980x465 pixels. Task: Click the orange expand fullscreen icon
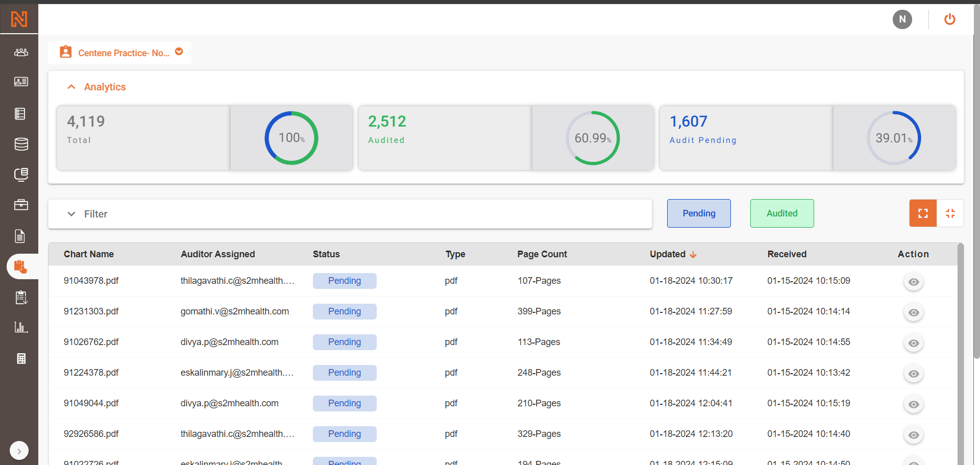click(923, 213)
